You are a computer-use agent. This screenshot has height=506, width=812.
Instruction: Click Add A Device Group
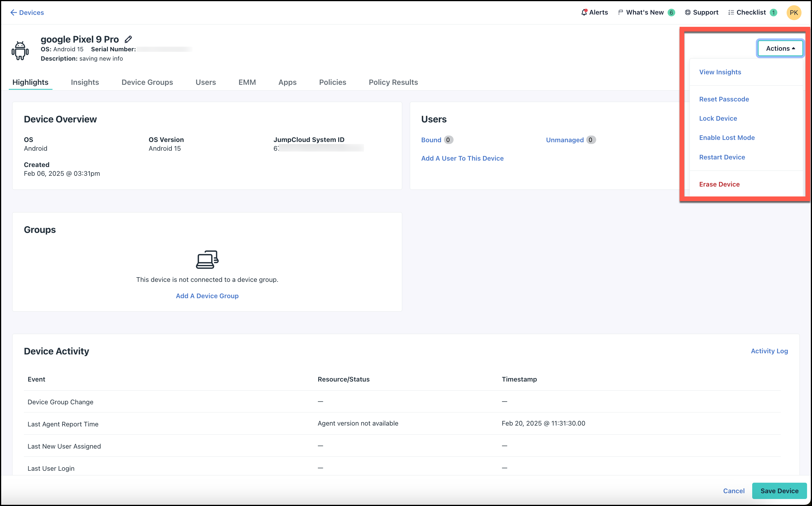click(207, 296)
